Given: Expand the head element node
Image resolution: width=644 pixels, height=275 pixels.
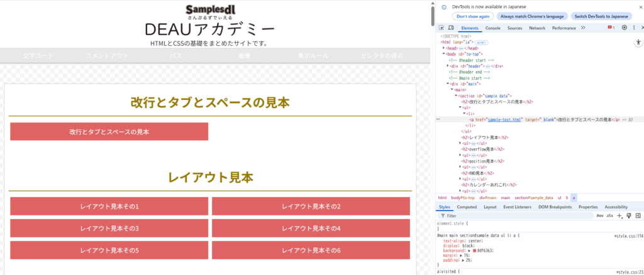Looking at the screenshot, I should (x=444, y=48).
